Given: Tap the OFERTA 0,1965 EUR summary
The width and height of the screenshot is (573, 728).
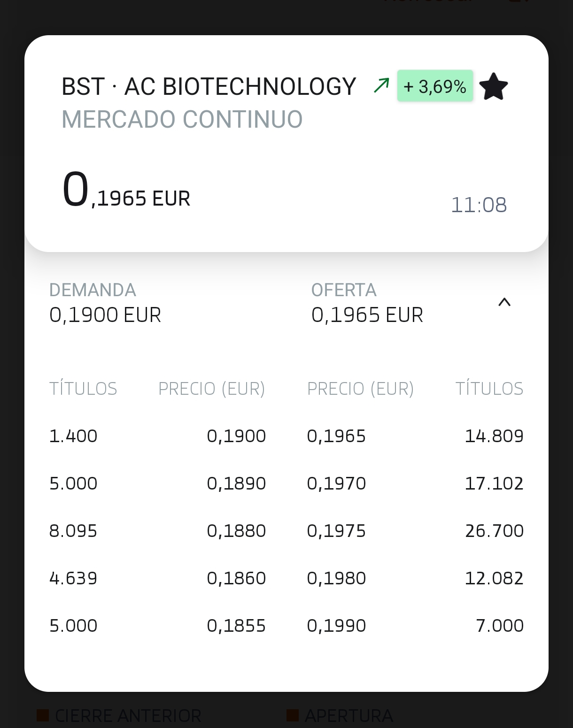Looking at the screenshot, I should [367, 303].
